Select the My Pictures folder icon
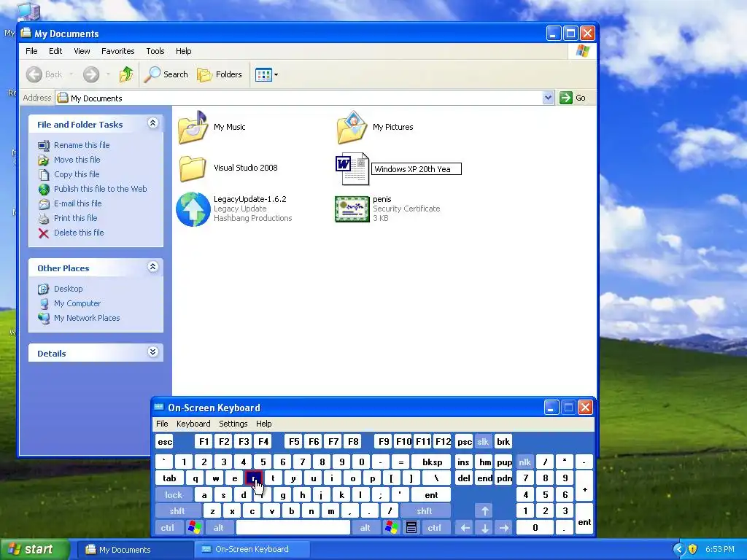Viewport: 747px width, 560px height. point(352,127)
